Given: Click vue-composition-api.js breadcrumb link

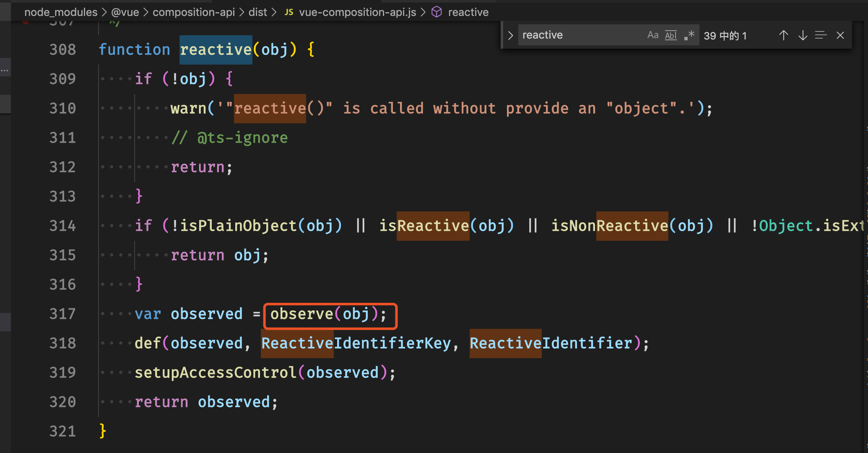Looking at the screenshot, I should (x=357, y=12).
